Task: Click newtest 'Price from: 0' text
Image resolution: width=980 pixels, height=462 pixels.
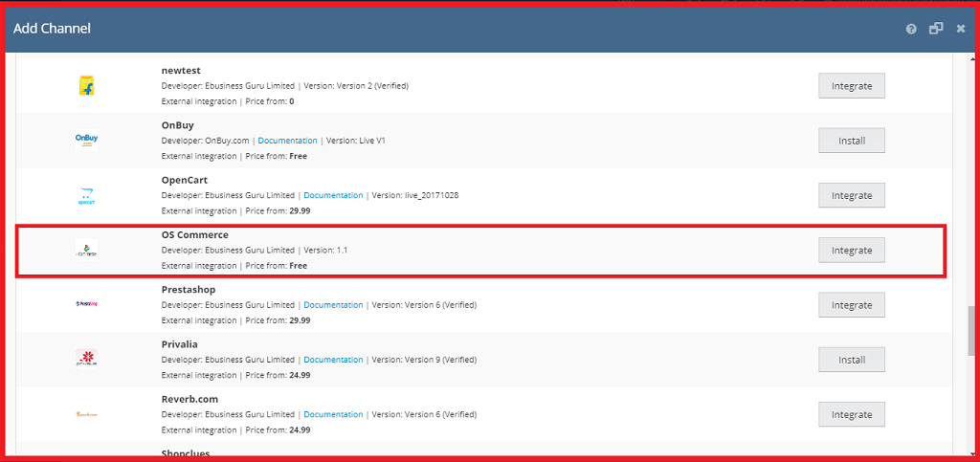Action: (269, 101)
